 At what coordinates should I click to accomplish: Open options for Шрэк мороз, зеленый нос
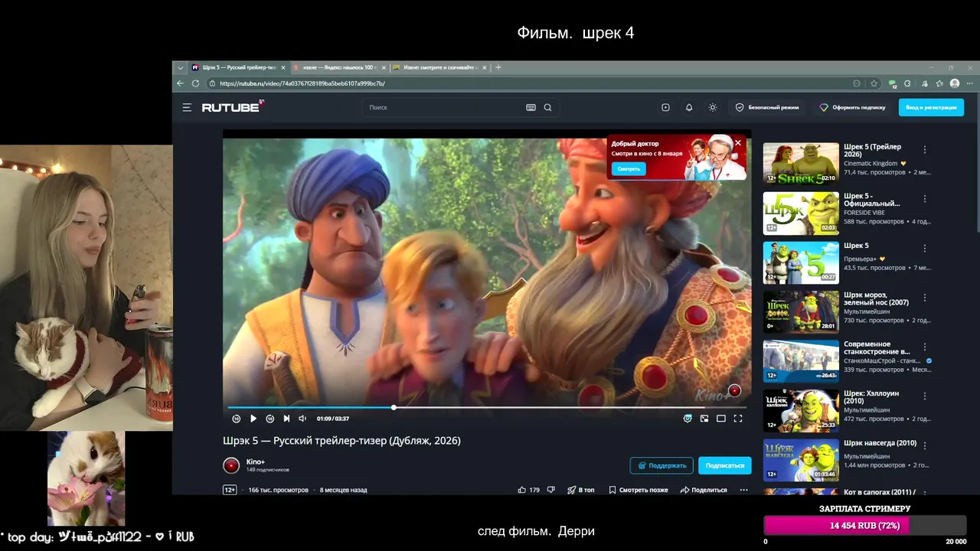(925, 298)
